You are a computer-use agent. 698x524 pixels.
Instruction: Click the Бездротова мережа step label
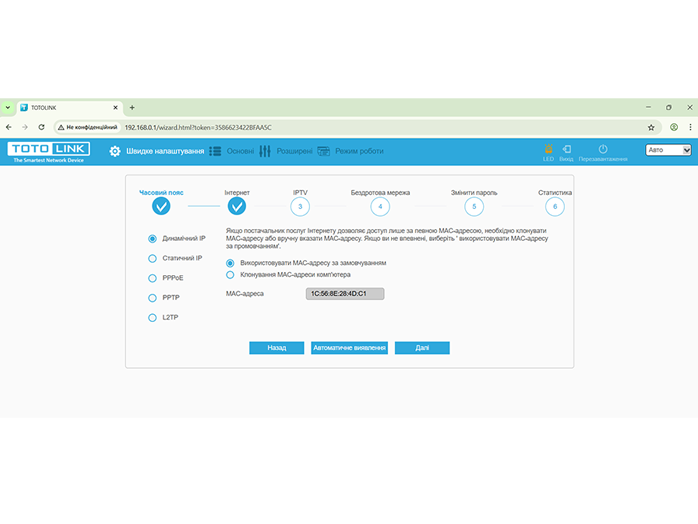pos(380,193)
